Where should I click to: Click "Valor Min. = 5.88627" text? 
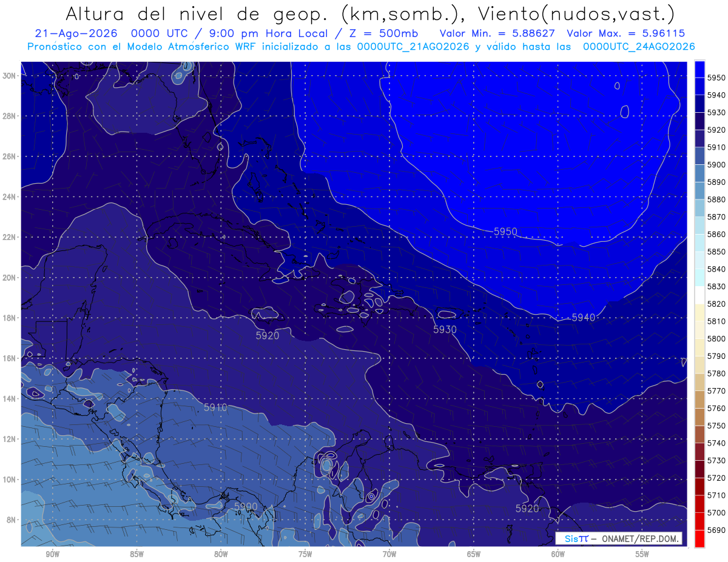tap(497, 34)
